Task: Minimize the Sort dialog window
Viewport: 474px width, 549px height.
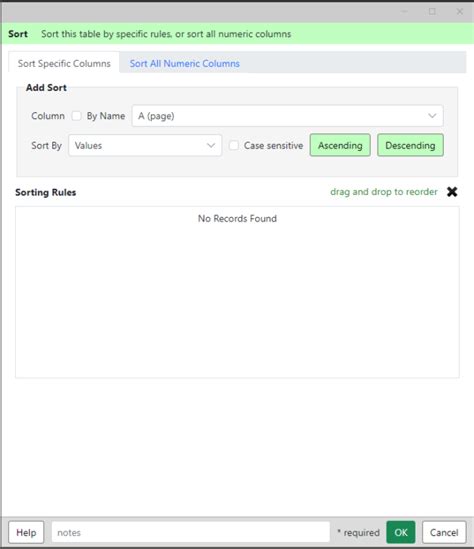Action: click(405, 12)
